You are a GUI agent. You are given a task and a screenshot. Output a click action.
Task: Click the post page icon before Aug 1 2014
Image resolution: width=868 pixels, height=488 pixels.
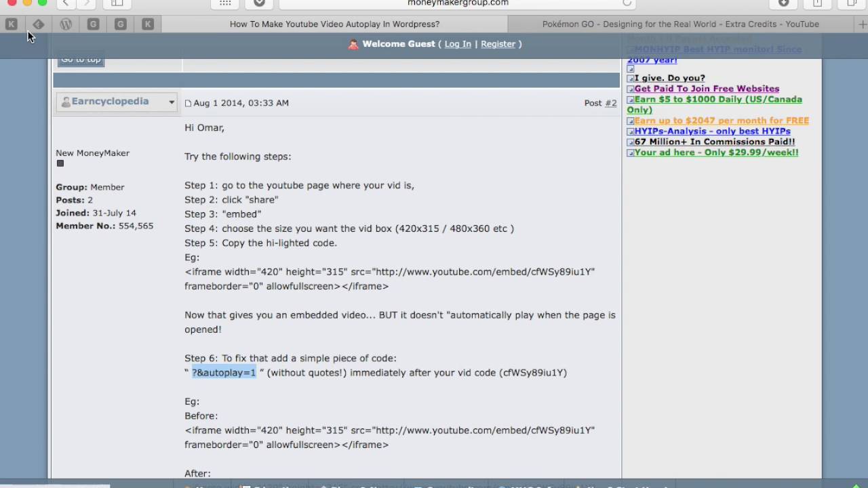[x=188, y=103]
